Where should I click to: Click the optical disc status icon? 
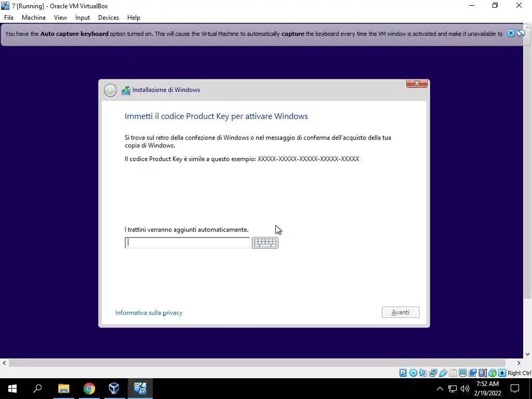coord(413,373)
